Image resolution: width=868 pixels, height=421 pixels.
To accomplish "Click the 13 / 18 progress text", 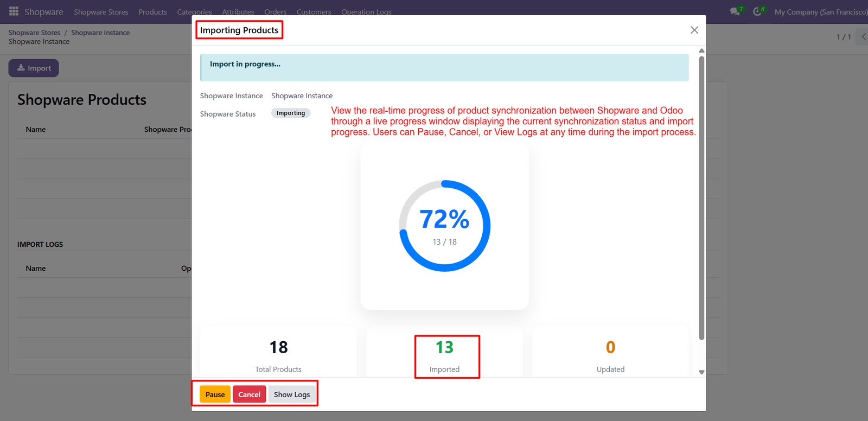I will (x=444, y=242).
